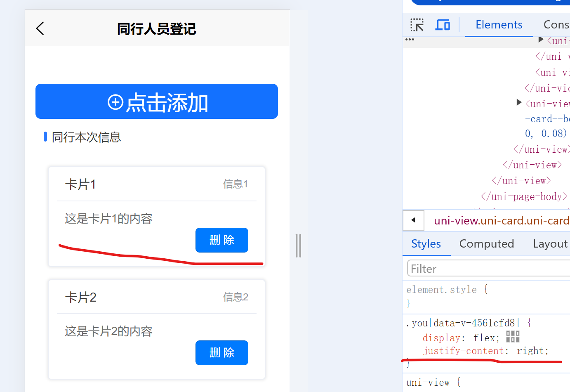Click the 这是卡片2的内容 text
This screenshot has height=392, width=570.
click(x=108, y=331)
